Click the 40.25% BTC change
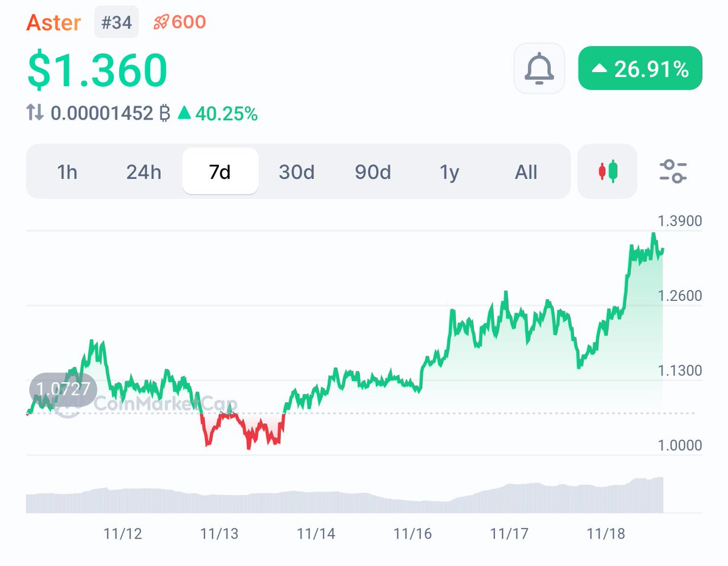This screenshot has height=566, width=728. 218,112
